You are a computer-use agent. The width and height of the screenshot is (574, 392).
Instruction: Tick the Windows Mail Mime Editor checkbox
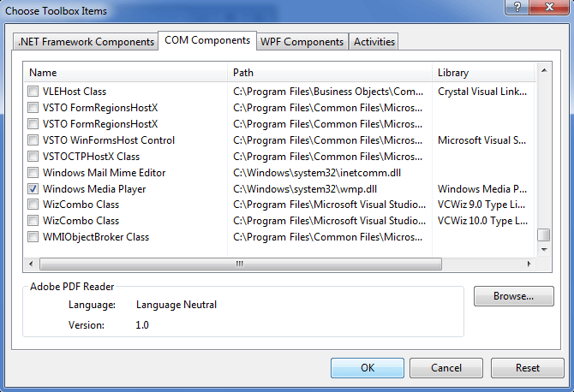33,172
